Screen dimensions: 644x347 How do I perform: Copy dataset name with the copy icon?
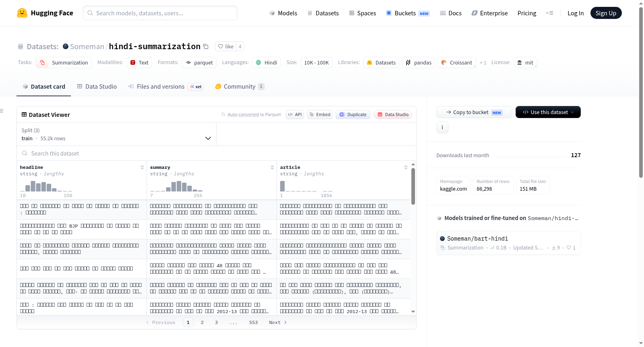point(206,47)
